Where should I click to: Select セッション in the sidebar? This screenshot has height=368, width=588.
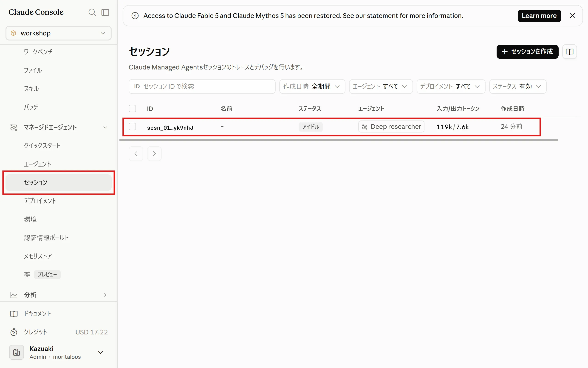(x=59, y=183)
